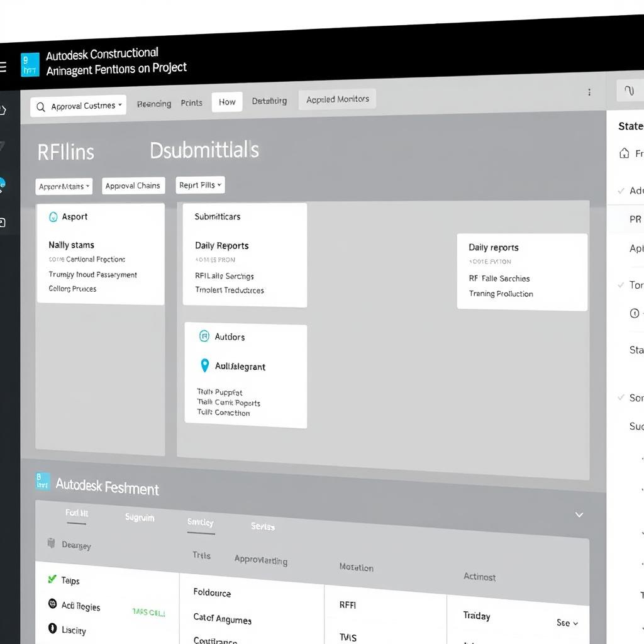Collapse the Autodesk Feslment panel chevron
The height and width of the screenshot is (644, 644).
579,514
